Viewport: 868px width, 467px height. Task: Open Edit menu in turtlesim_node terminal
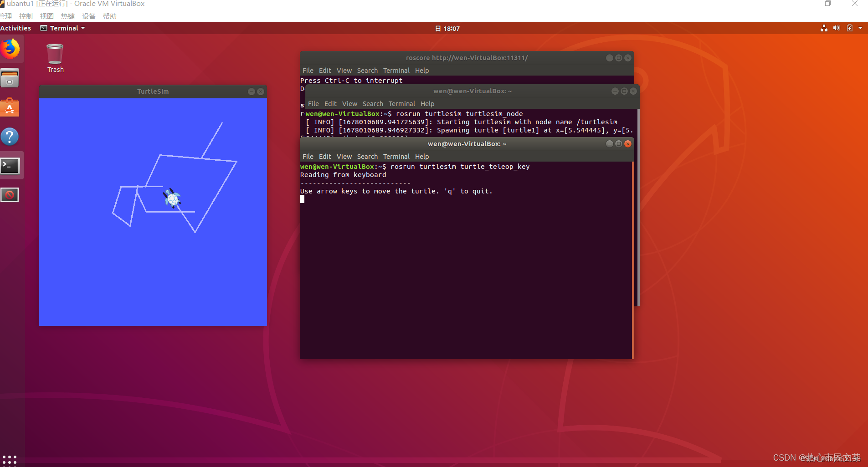(x=330, y=104)
